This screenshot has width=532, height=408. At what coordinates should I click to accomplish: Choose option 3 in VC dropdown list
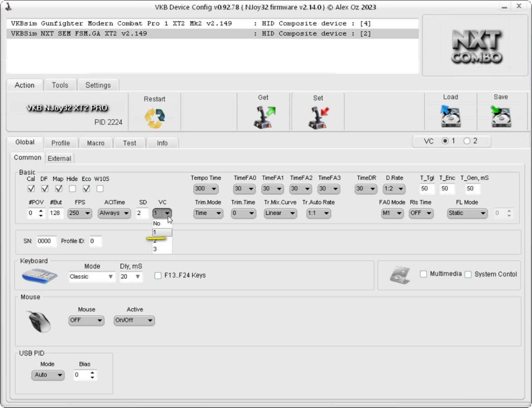[x=156, y=249]
